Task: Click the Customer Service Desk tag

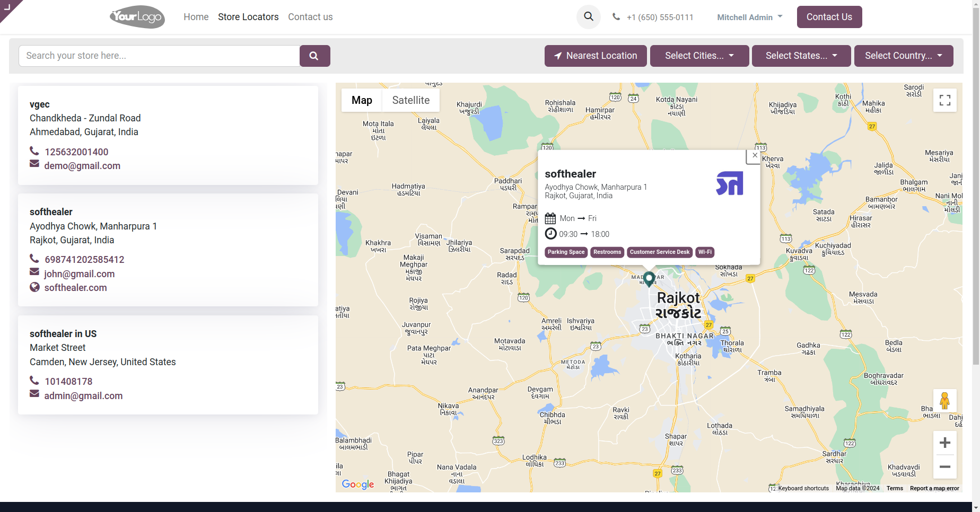Action: pyautogui.click(x=660, y=252)
